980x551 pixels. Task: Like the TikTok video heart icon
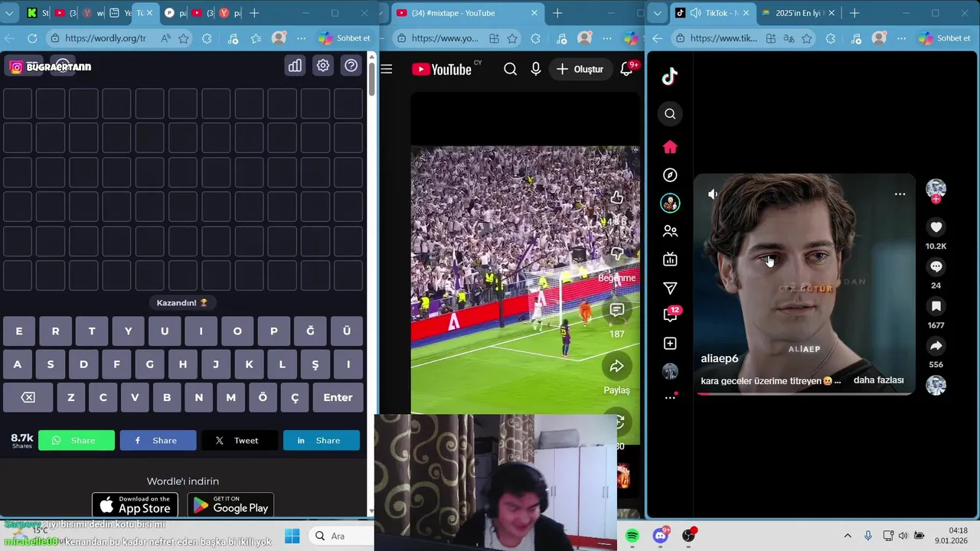[x=936, y=227]
